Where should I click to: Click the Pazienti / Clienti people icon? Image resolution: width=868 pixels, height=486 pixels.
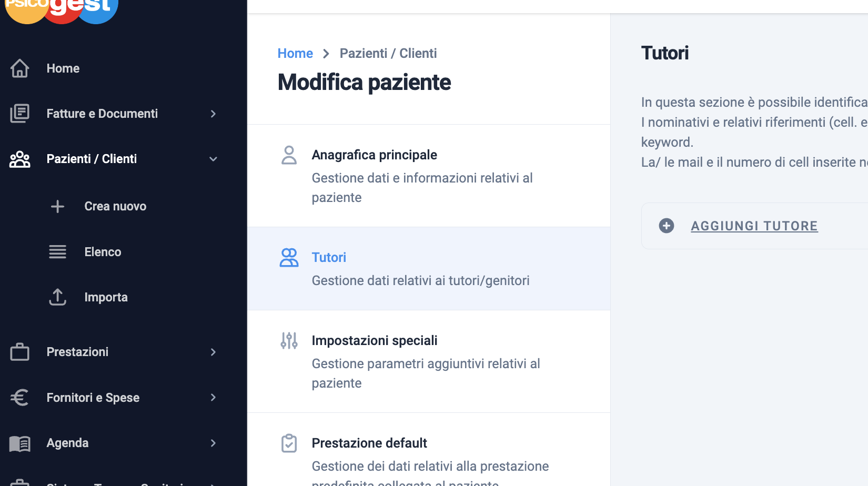(x=20, y=159)
